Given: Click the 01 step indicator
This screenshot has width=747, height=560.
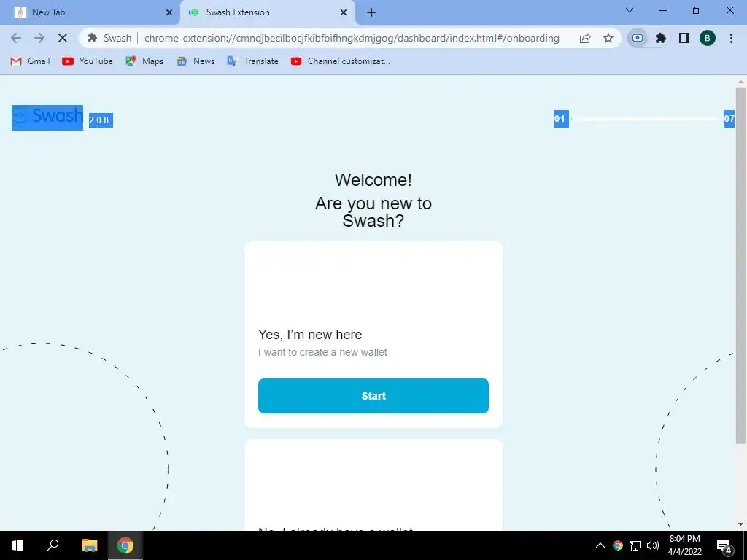Looking at the screenshot, I should tap(561, 119).
